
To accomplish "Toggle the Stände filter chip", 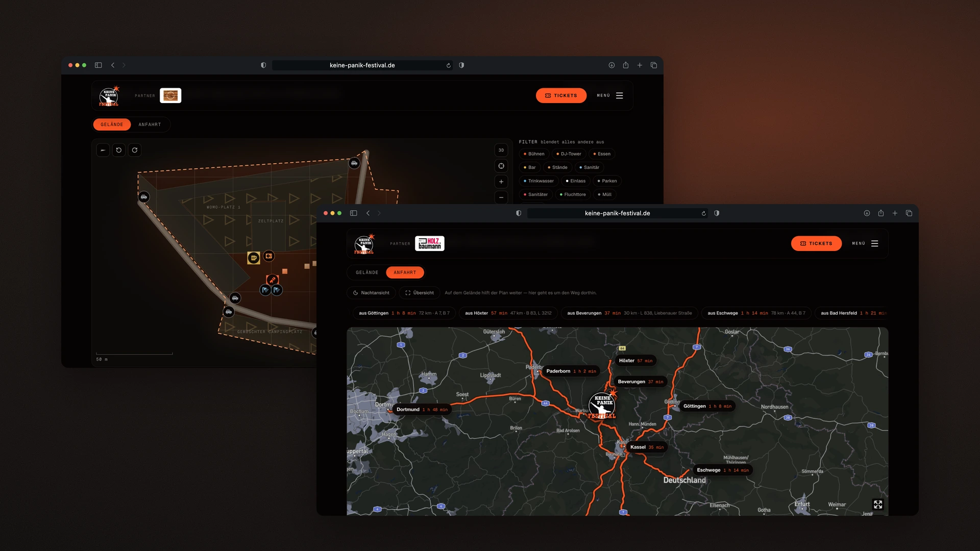I will coord(557,167).
